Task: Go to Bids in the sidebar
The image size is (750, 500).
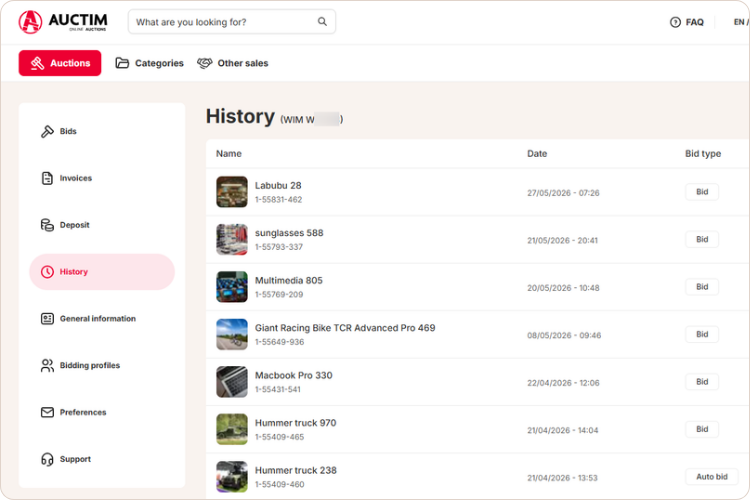Action: (102, 131)
